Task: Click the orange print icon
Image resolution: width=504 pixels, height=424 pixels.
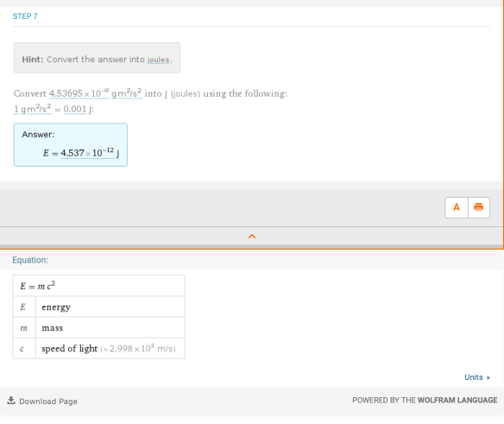Action: pyautogui.click(x=479, y=207)
